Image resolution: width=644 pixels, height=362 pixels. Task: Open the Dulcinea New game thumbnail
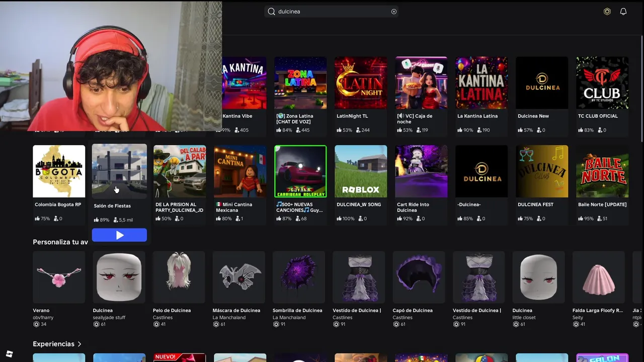point(542,83)
